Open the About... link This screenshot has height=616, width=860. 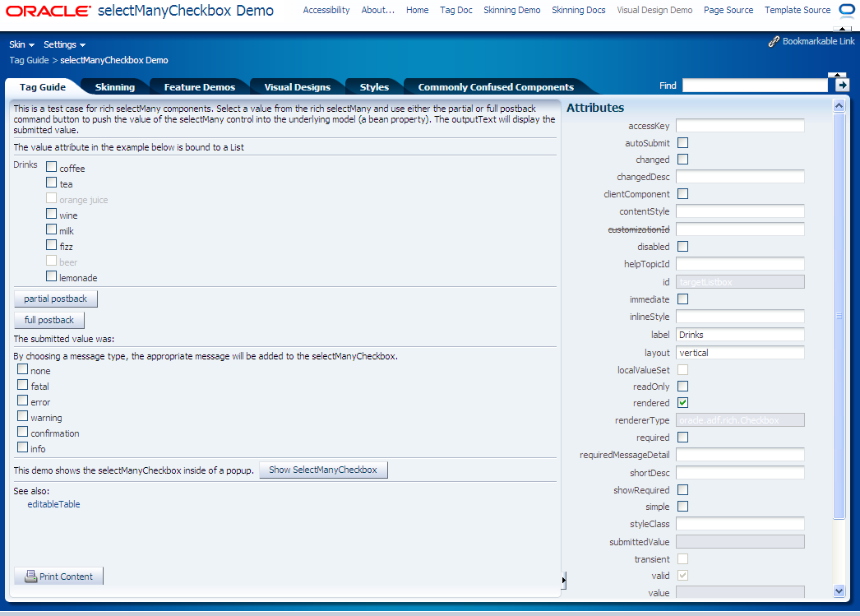[378, 10]
